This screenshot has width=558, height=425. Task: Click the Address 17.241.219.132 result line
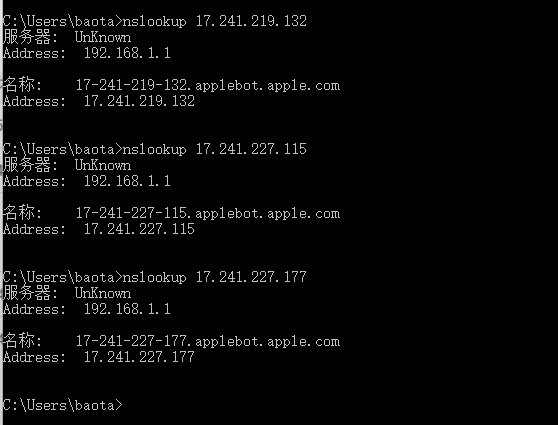point(99,101)
